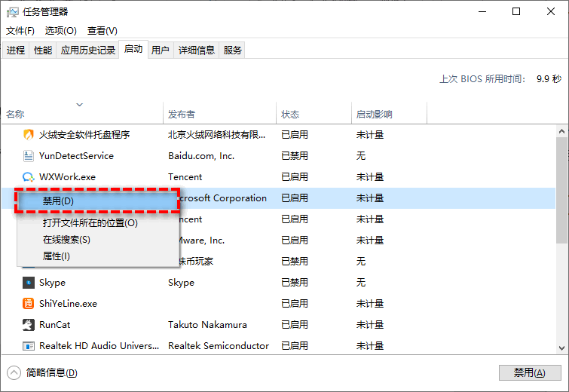Click 未计量 impact in WXWork.exe row

370,176
